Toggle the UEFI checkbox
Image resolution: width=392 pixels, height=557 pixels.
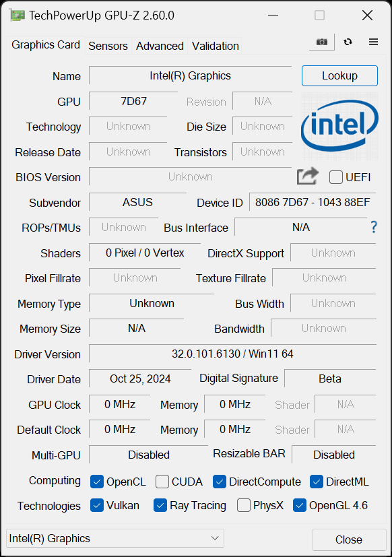pyautogui.click(x=336, y=177)
